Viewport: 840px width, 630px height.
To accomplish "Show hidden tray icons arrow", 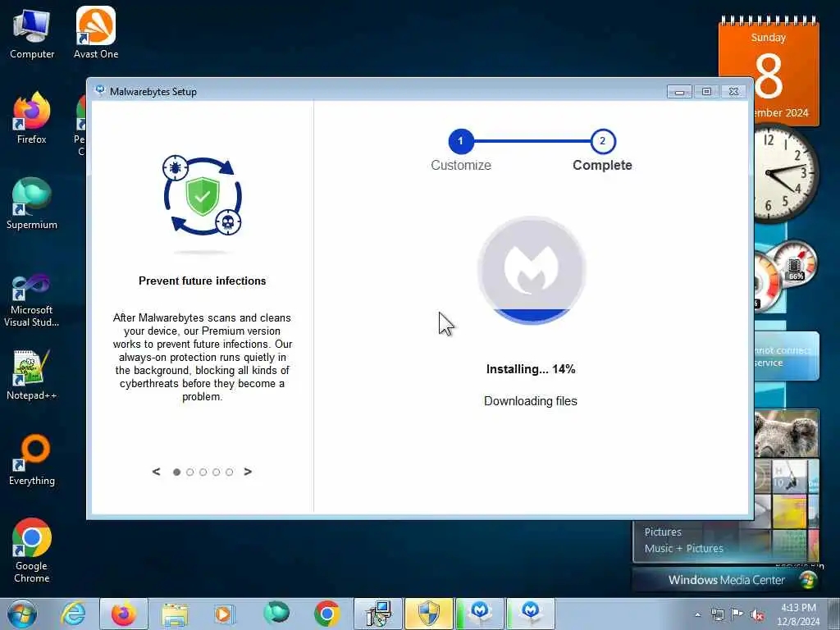I will 697,614.
